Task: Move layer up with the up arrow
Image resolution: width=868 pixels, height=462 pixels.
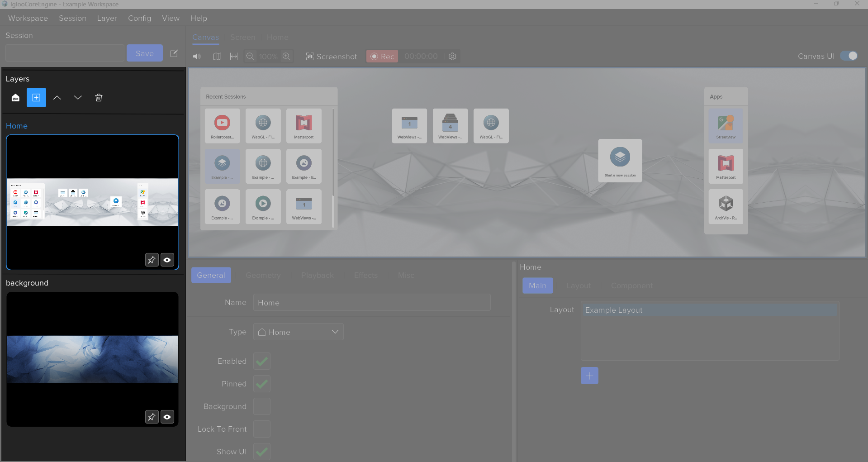Action: (57, 98)
